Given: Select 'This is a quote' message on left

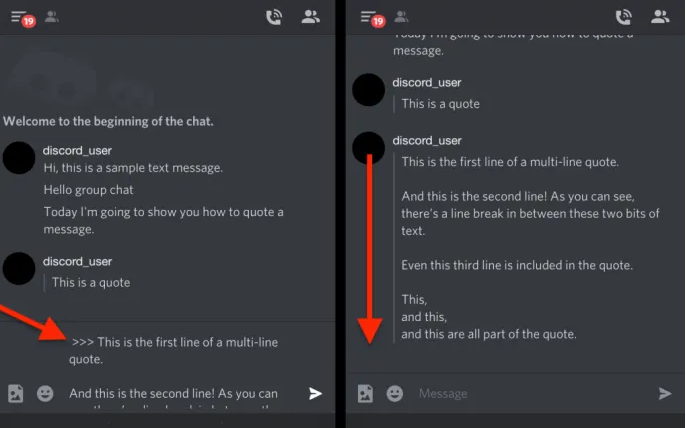Looking at the screenshot, I should [91, 283].
